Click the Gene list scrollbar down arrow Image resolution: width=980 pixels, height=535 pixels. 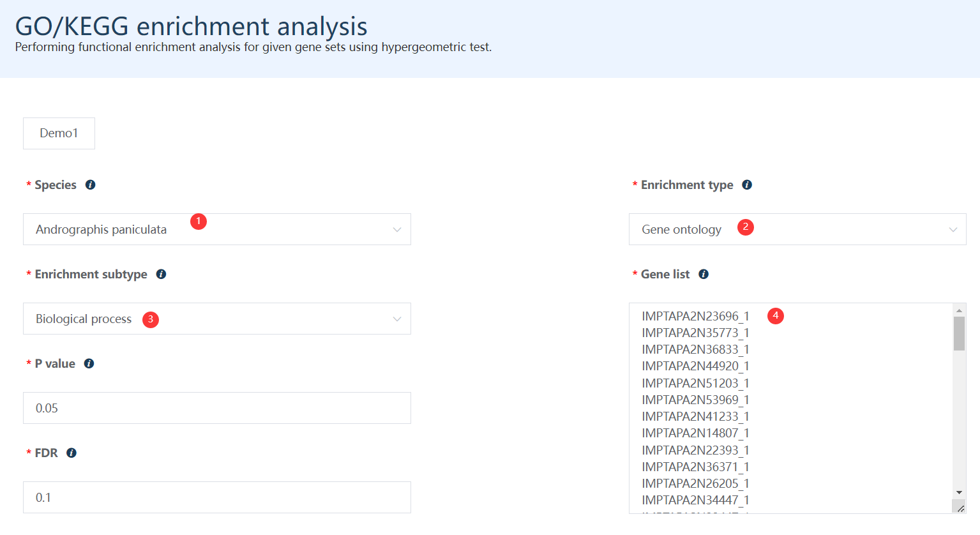pos(959,492)
